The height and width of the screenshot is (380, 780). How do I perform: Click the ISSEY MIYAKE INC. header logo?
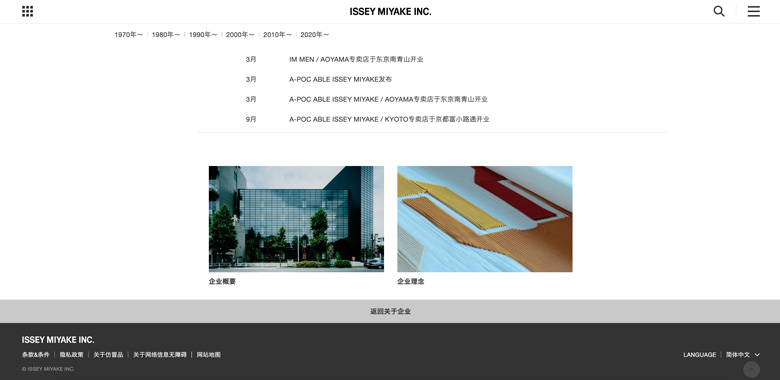[x=390, y=11]
